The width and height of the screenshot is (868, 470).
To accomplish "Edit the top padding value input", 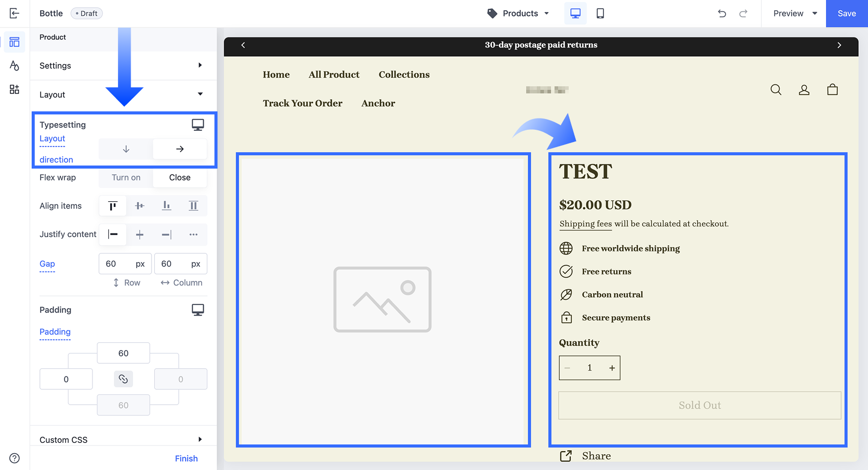I will point(123,353).
